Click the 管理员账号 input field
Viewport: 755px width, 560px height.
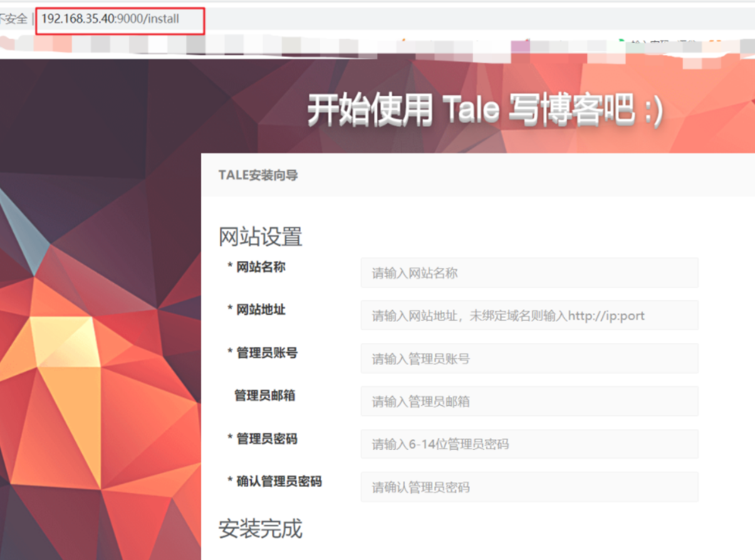point(529,358)
